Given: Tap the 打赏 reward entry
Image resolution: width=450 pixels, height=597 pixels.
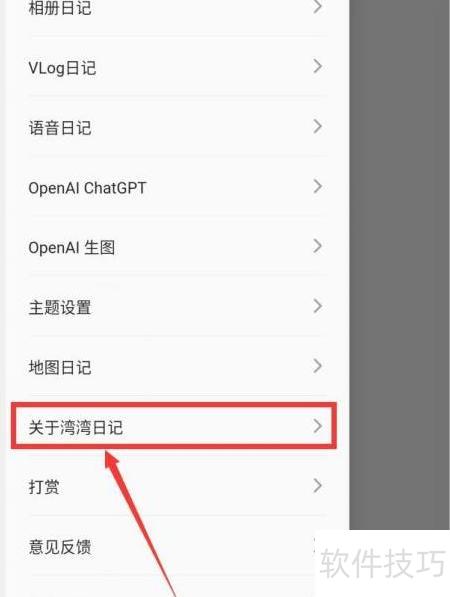Looking at the screenshot, I should (x=177, y=486).
